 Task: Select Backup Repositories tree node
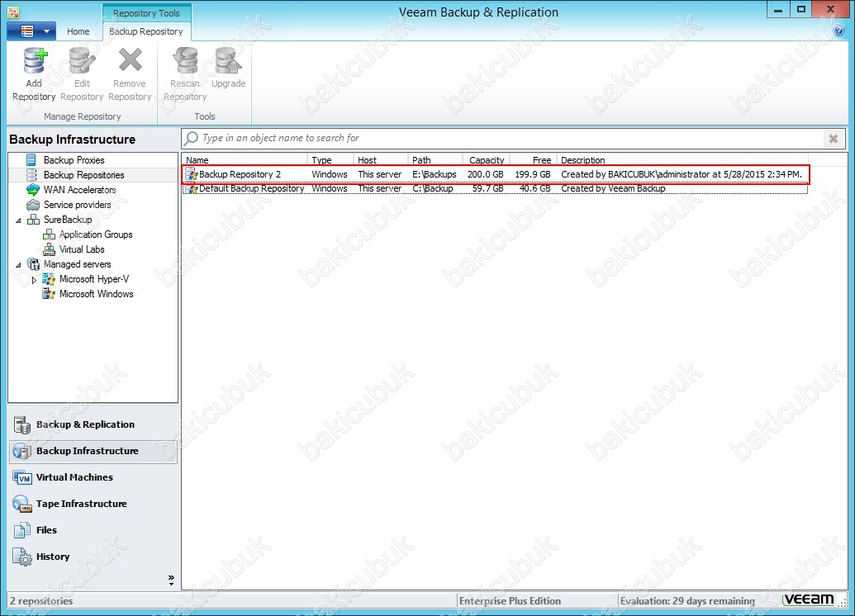(x=84, y=174)
